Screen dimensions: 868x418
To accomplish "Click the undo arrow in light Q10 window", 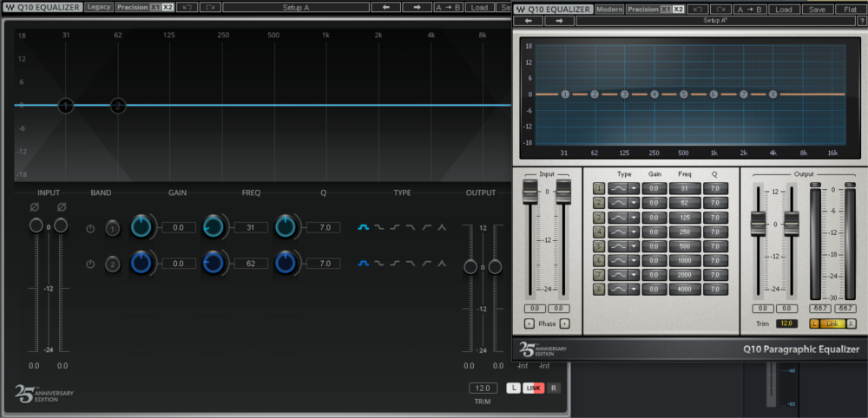I will point(698,10).
